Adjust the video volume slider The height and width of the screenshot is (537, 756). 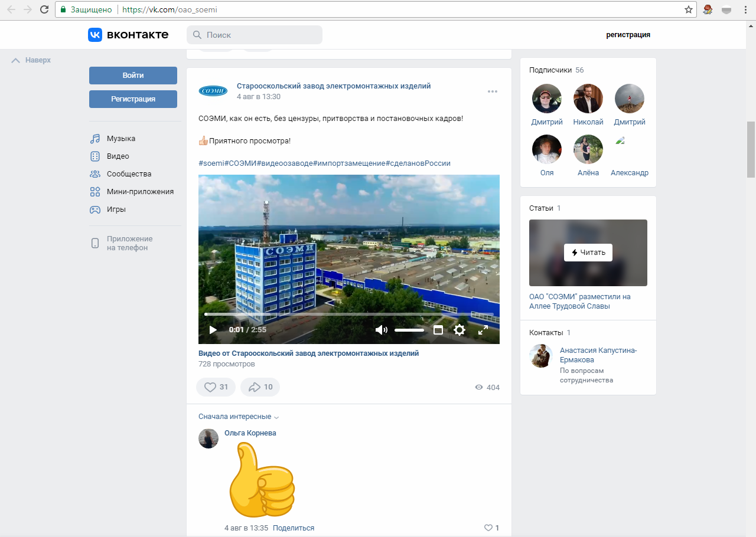[x=409, y=330]
